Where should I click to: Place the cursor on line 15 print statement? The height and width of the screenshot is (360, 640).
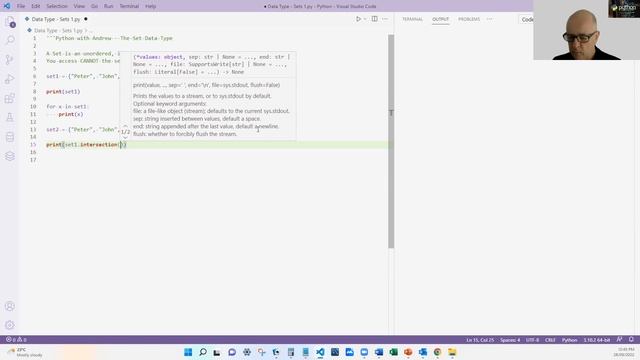point(86,144)
